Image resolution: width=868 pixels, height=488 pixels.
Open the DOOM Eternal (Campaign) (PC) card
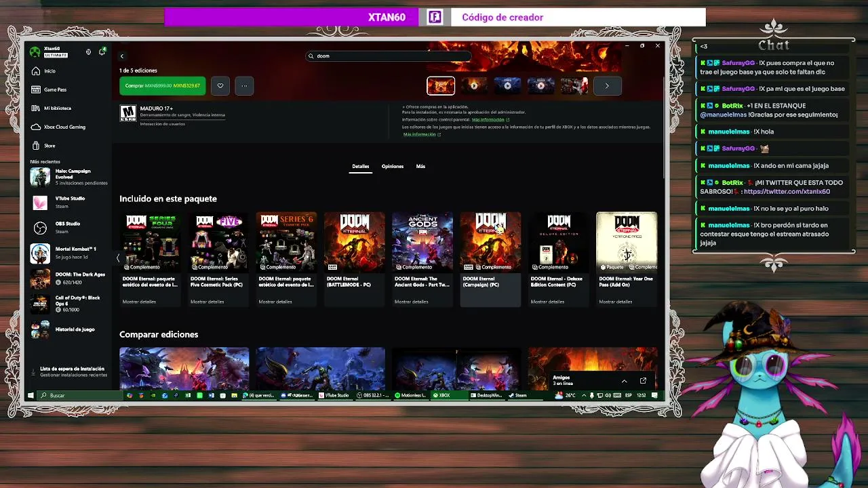pyautogui.click(x=490, y=260)
